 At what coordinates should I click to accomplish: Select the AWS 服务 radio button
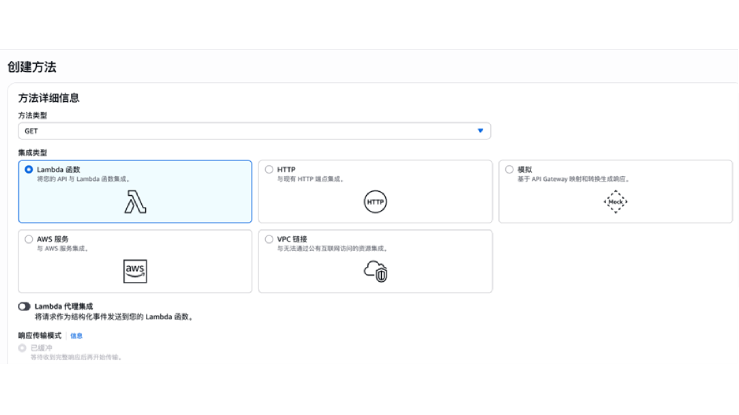(29, 239)
